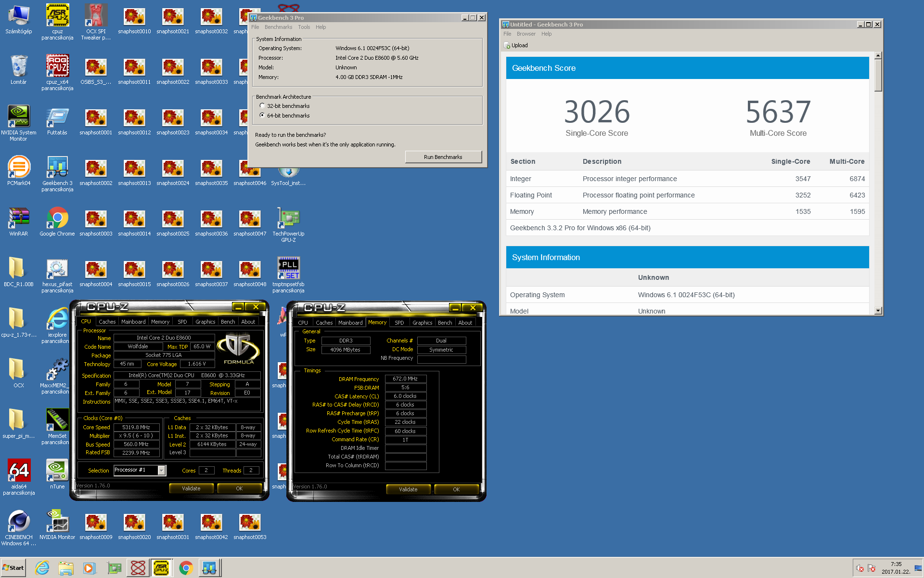
Task: Click results scrollbar down arrow
Action: [878, 311]
